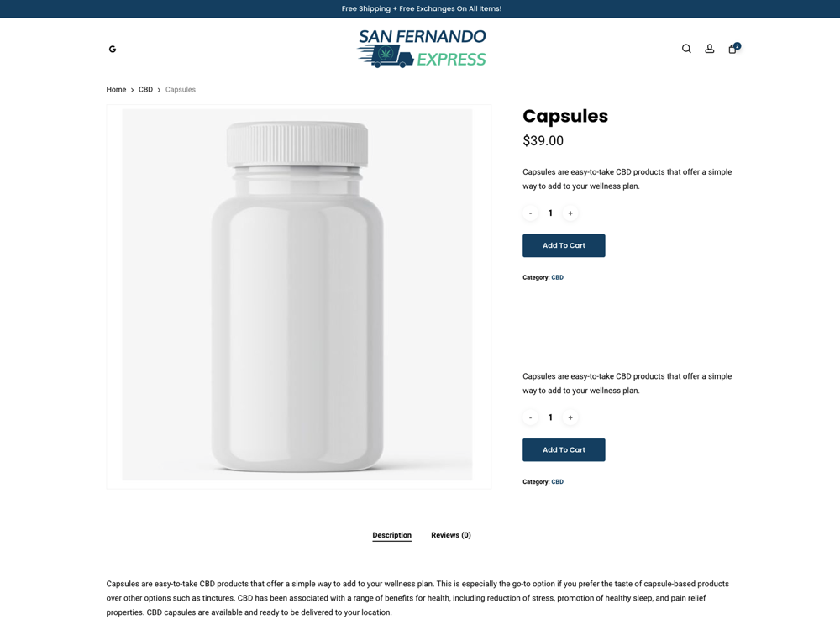Increase quantity with upper plus button

[570, 213]
